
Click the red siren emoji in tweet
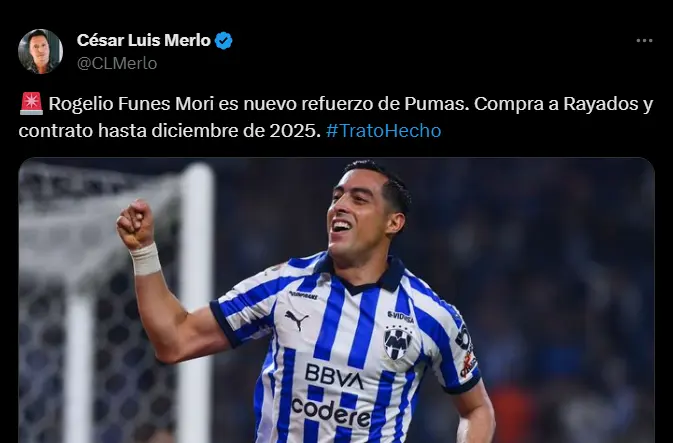[31, 104]
